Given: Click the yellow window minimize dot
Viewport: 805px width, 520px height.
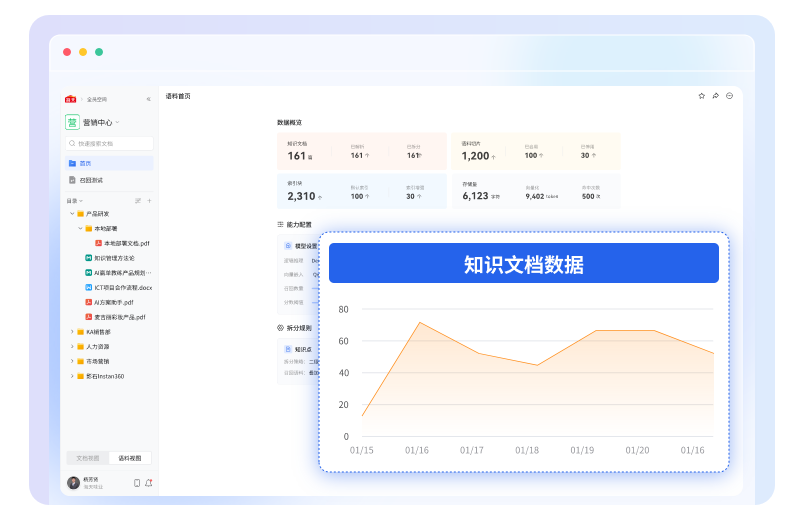Looking at the screenshot, I should pos(83,52).
